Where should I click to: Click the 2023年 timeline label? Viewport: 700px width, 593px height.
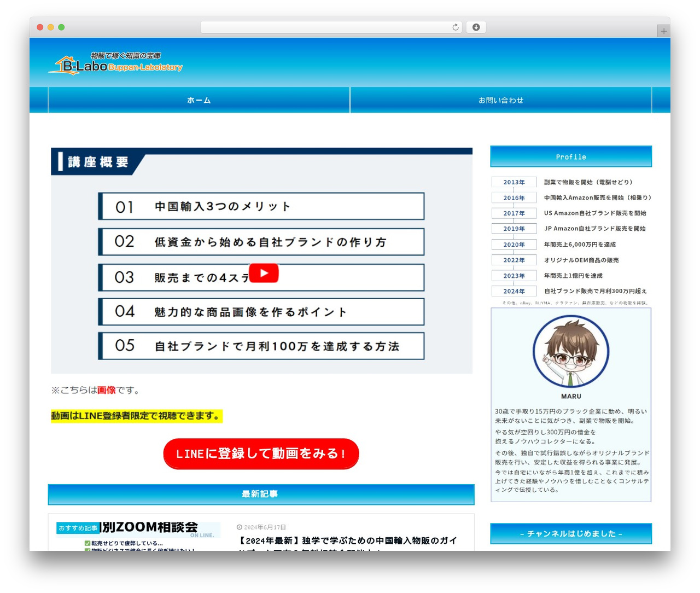point(514,276)
